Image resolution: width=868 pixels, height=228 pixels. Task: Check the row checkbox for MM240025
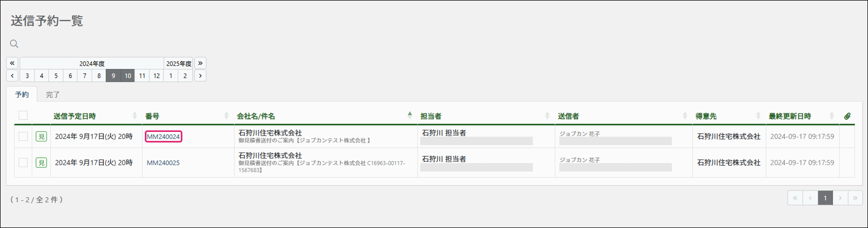pos(23,163)
